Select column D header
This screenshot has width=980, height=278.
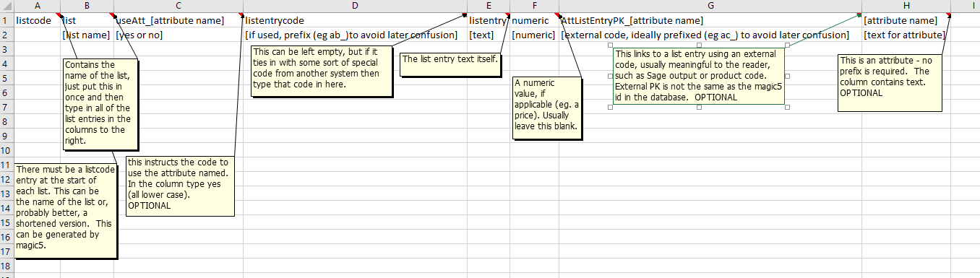pyautogui.click(x=355, y=6)
